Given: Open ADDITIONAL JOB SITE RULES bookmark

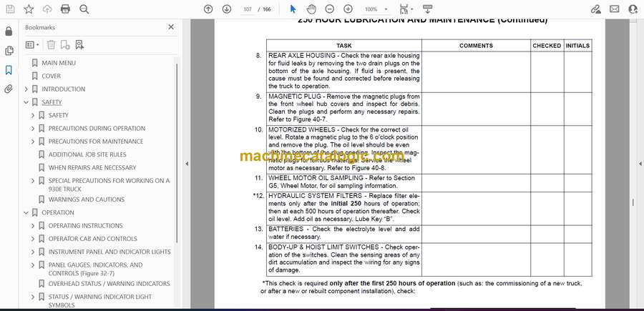Looking at the screenshot, I should pyautogui.click(x=87, y=154).
